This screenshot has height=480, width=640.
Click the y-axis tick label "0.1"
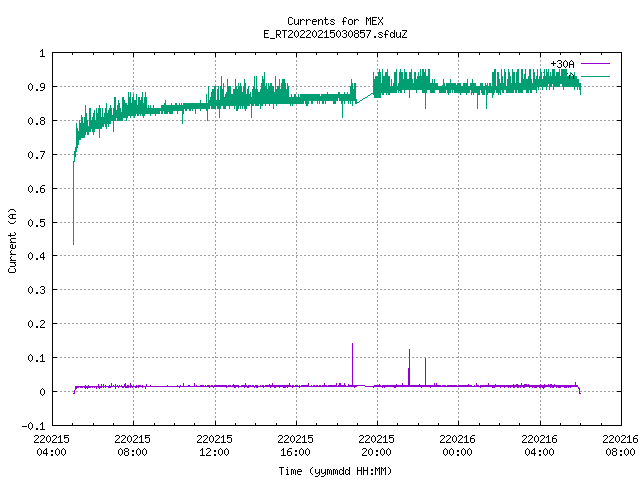pyautogui.click(x=36, y=358)
